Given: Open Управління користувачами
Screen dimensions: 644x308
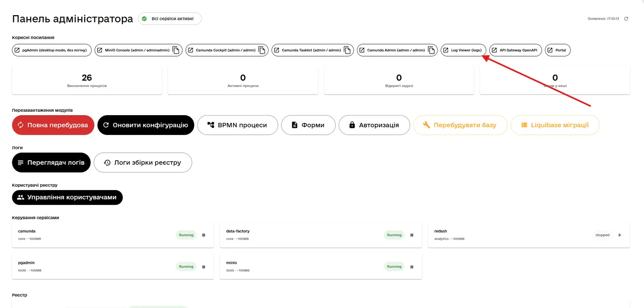Looking at the screenshot, I should pos(67,198).
